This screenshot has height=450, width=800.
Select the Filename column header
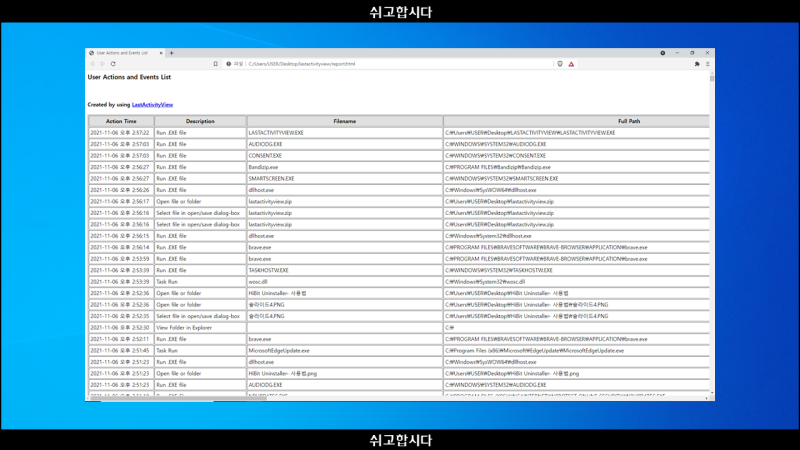(x=345, y=121)
